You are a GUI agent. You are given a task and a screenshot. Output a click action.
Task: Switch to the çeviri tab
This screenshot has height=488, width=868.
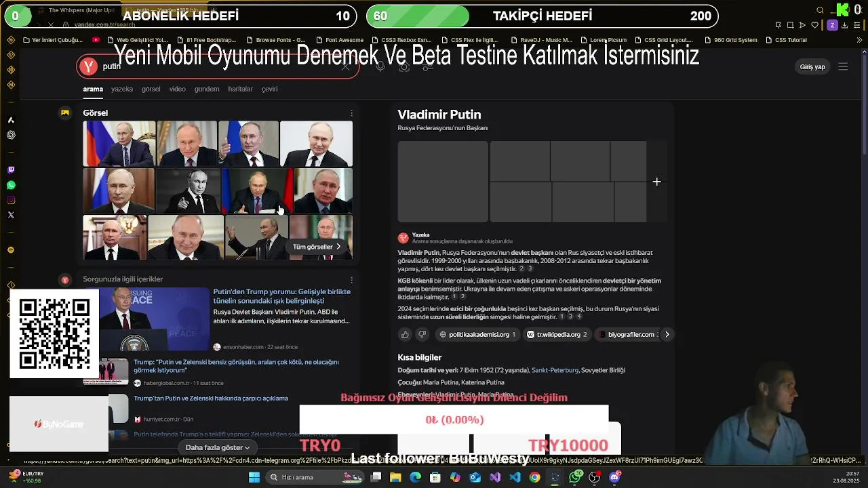pyautogui.click(x=269, y=89)
